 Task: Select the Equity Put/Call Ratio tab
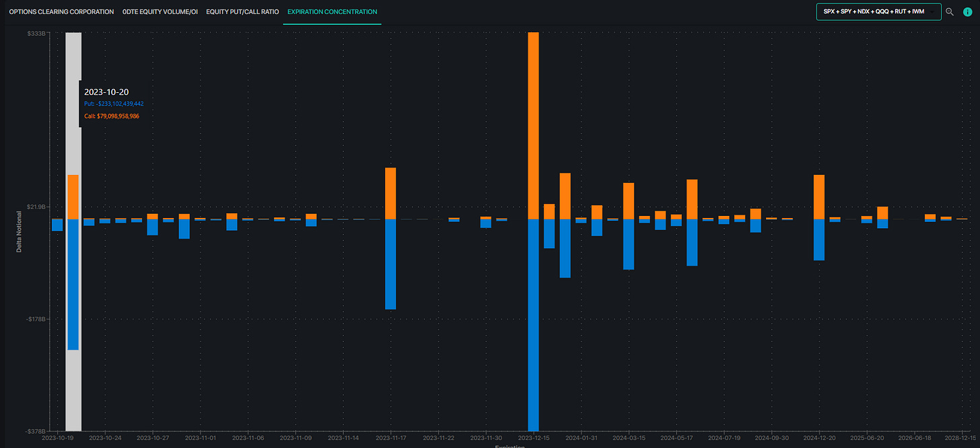click(242, 12)
